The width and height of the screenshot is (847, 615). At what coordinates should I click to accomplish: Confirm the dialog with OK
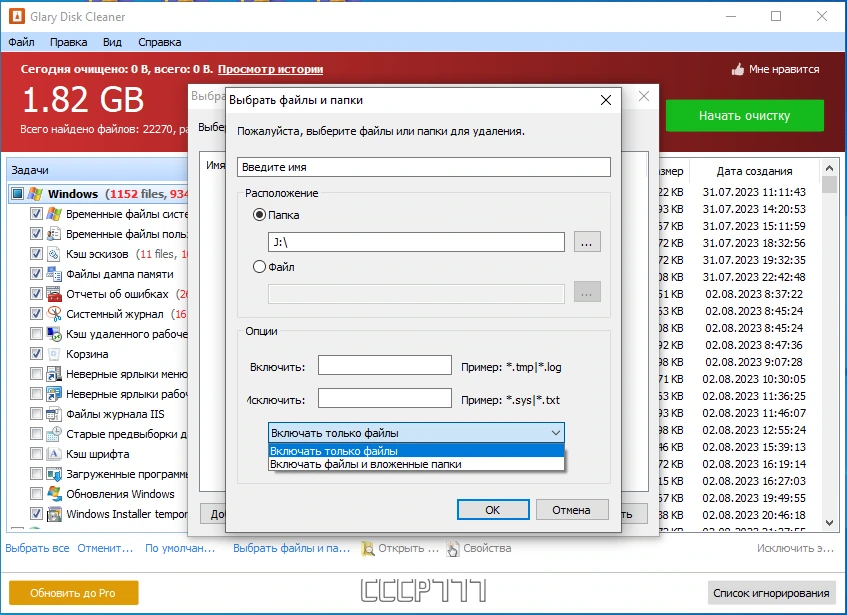493,510
